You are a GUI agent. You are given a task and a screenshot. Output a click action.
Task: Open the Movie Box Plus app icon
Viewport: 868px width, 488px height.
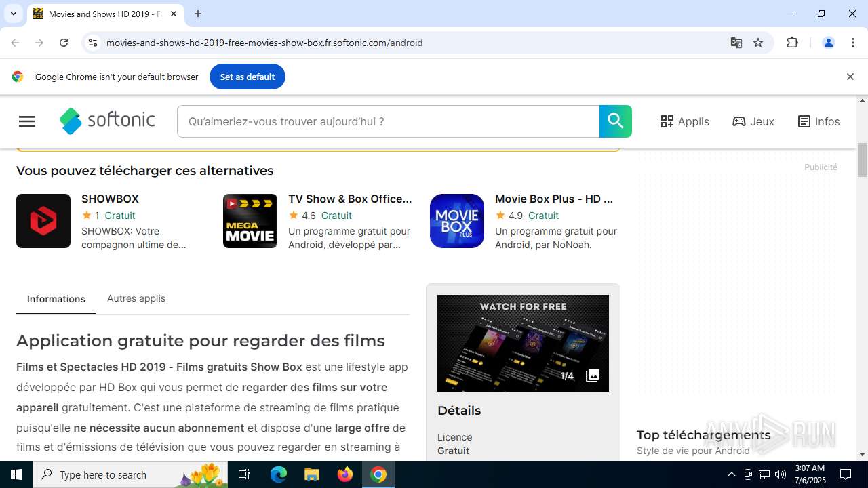(x=457, y=221)
